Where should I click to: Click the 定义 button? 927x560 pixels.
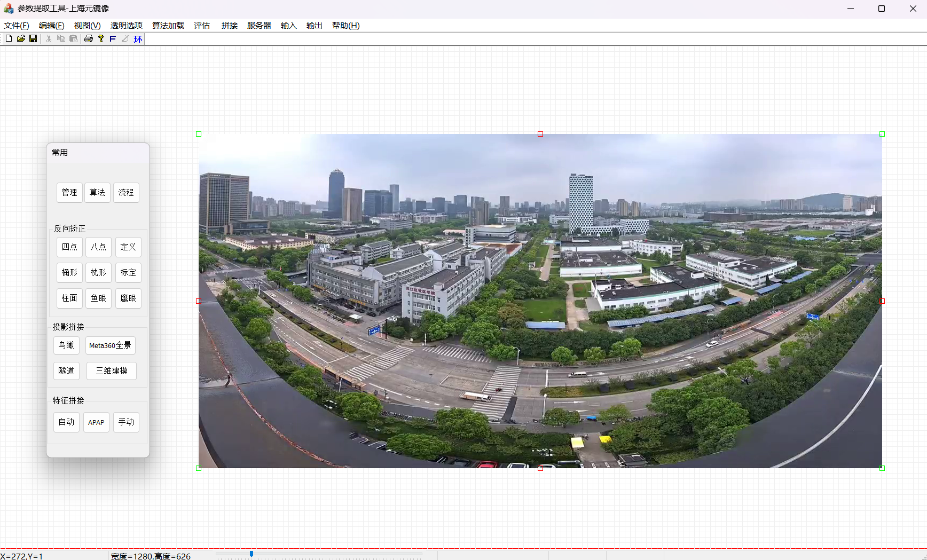[128, 247]
